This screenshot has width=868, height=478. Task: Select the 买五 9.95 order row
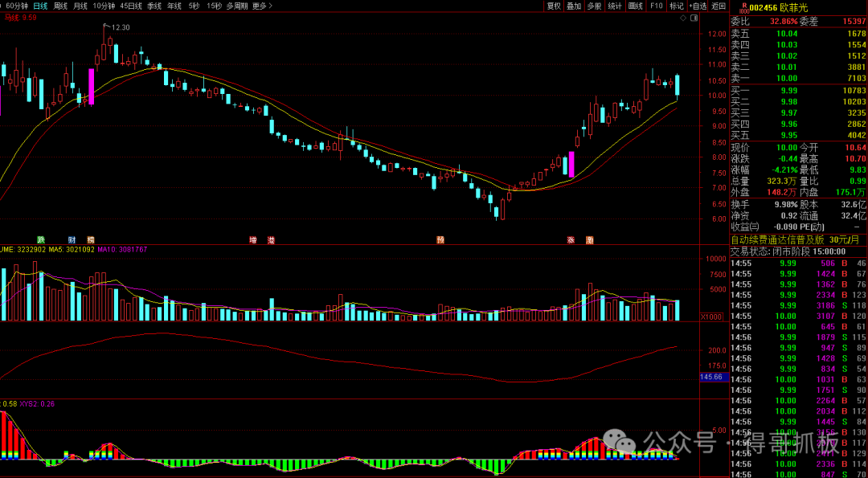[x=798, y=134]
